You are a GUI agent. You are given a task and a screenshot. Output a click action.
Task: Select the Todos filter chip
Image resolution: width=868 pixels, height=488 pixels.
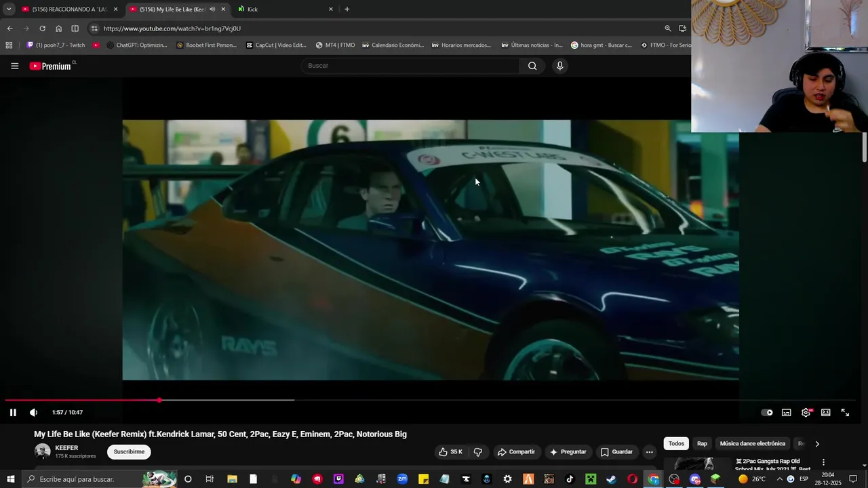(x=676, y=444)
